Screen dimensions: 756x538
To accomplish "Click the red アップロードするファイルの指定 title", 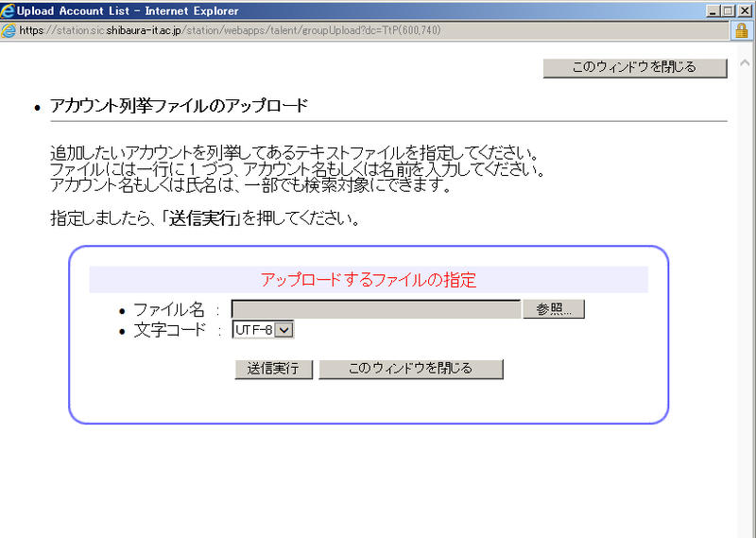I will [369, 280].
